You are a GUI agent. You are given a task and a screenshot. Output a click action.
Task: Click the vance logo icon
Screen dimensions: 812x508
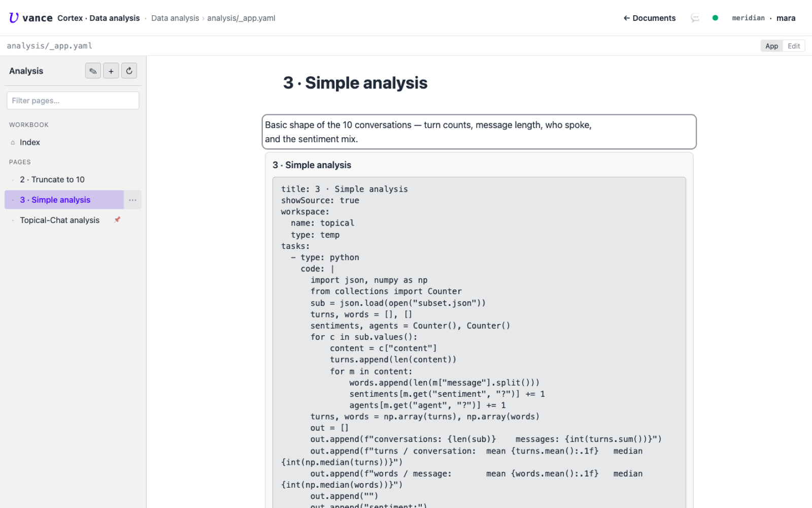click(14, 18)
